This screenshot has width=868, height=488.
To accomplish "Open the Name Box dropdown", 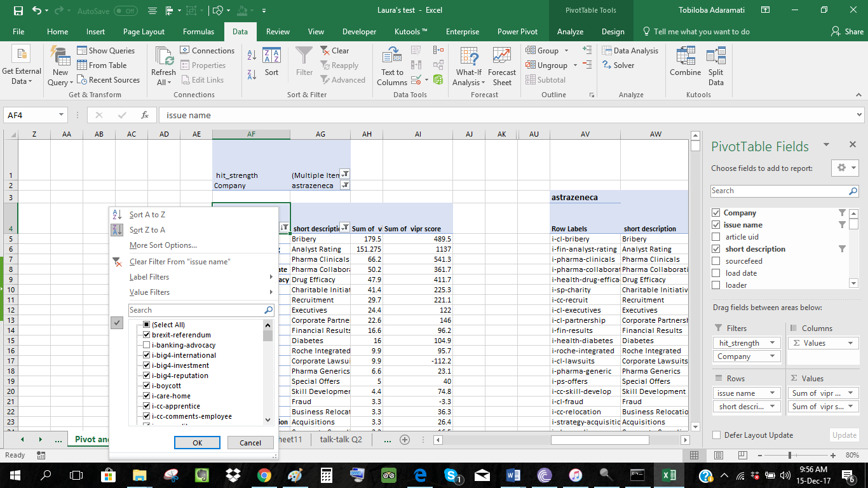I will point(62,115).
